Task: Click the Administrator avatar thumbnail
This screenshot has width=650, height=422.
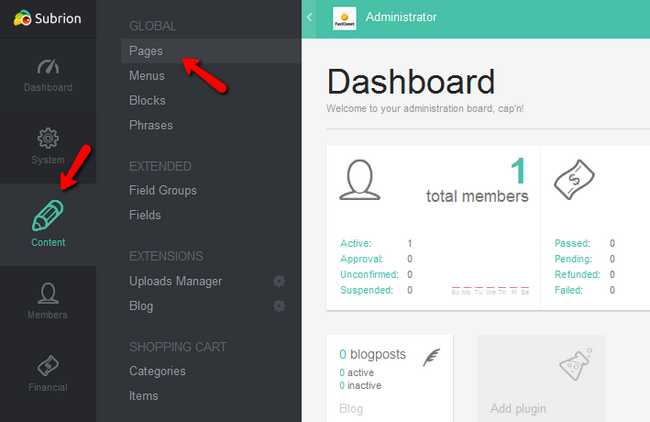Action: click(344, 18)
